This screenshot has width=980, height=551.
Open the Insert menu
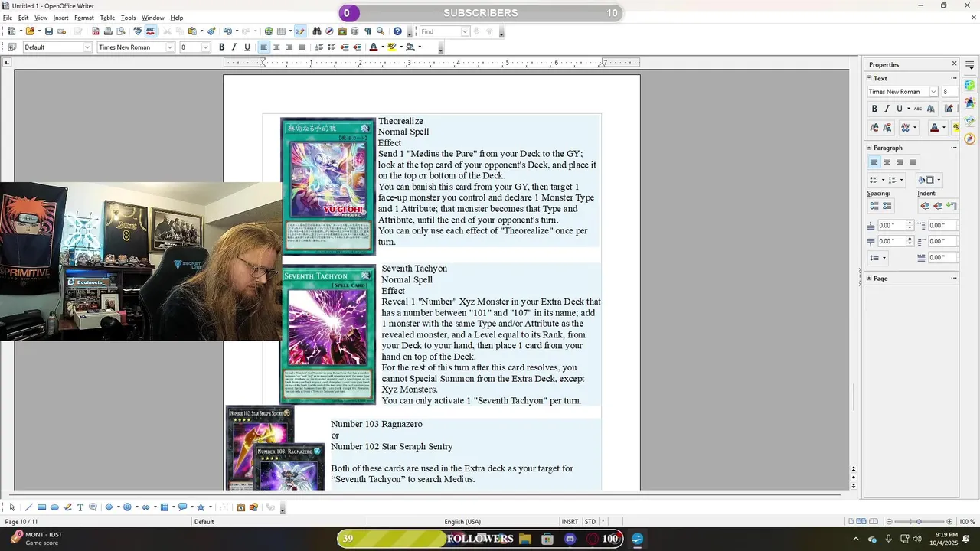[x=60, y=18]
